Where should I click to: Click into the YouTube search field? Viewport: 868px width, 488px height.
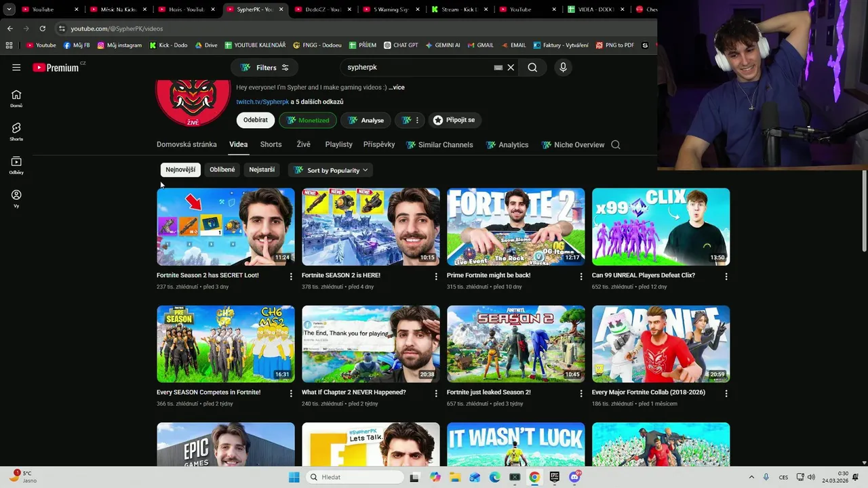coord(417,67)
